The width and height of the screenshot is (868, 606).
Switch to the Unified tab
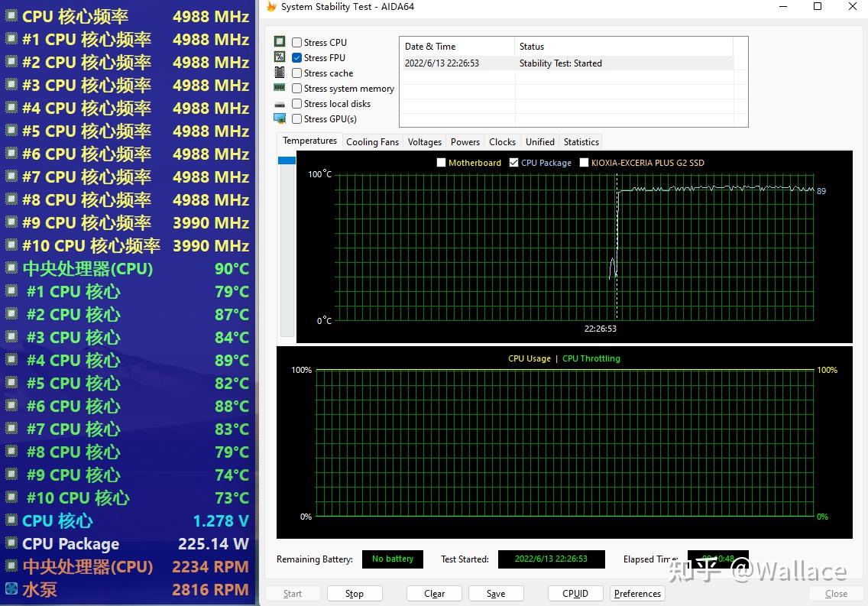[x=539, y=141]
